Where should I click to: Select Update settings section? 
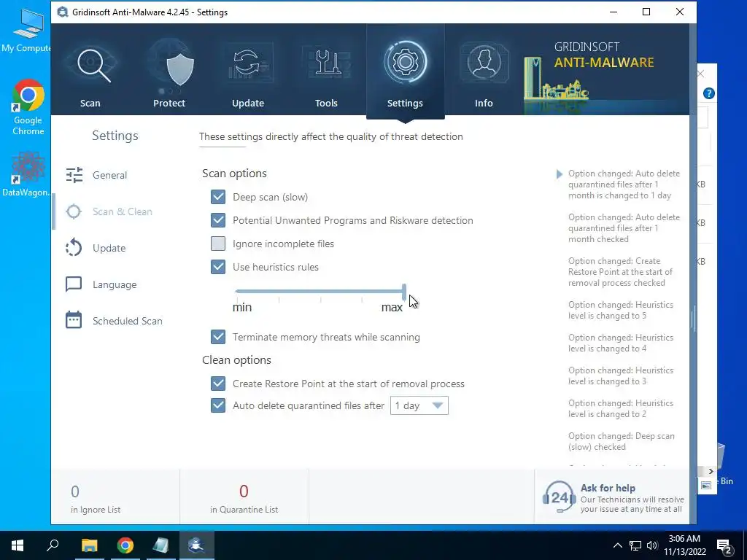tap(109, 248)
